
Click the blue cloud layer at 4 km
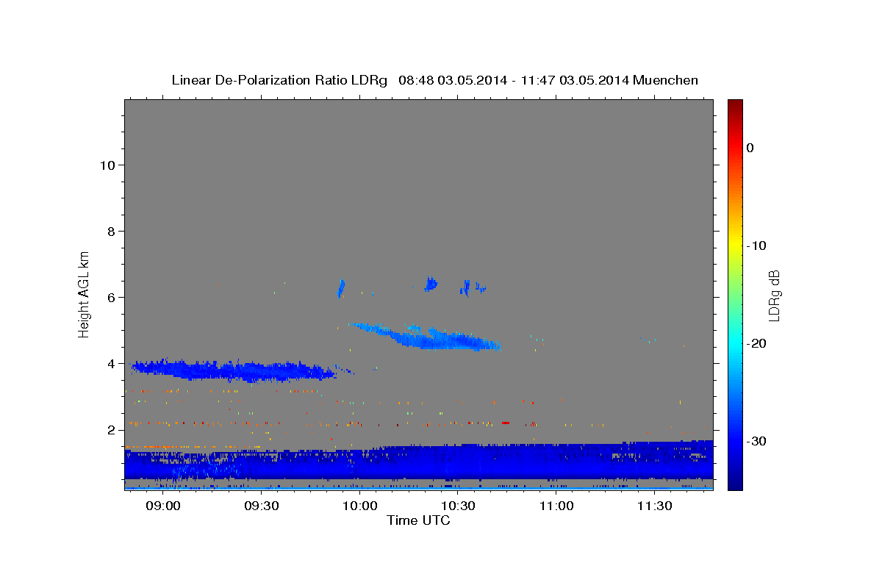235,370
